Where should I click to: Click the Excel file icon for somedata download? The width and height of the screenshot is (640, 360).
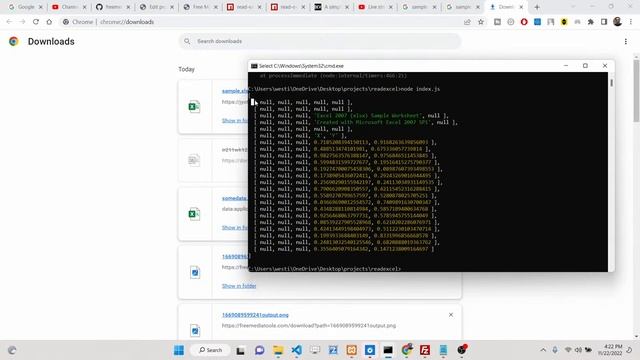(x=194, y=213)
